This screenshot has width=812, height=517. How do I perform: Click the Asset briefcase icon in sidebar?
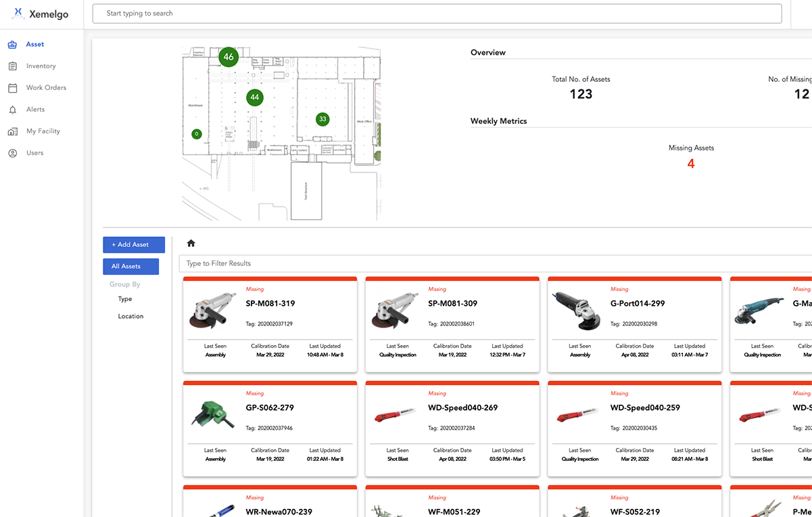[12, 45]
